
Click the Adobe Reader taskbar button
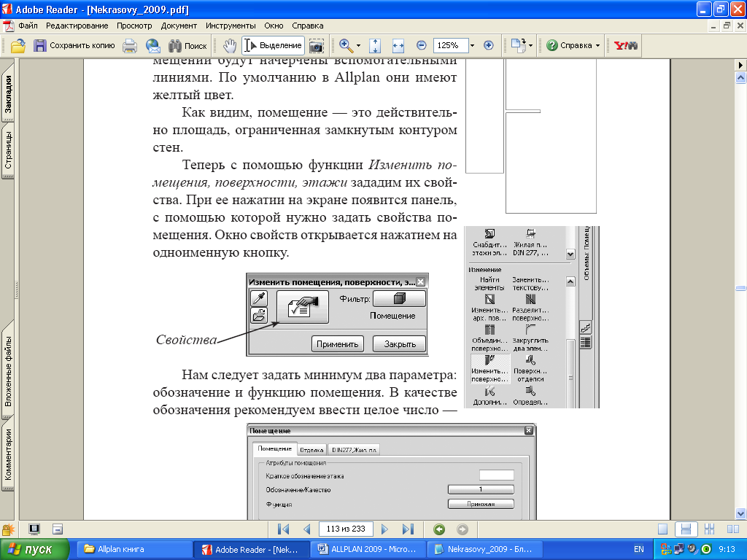252,549
